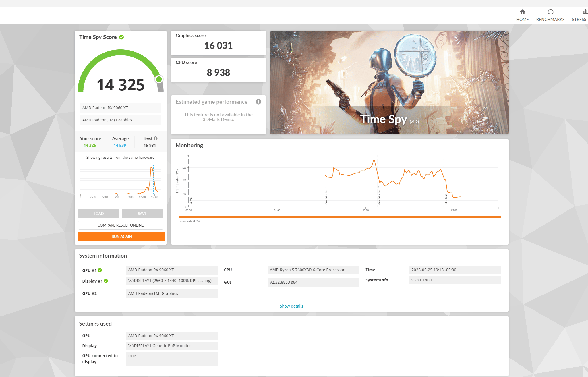Open Estimated game performance info icon
This screenshot has width=588, height=377.
tap(258, 102)
